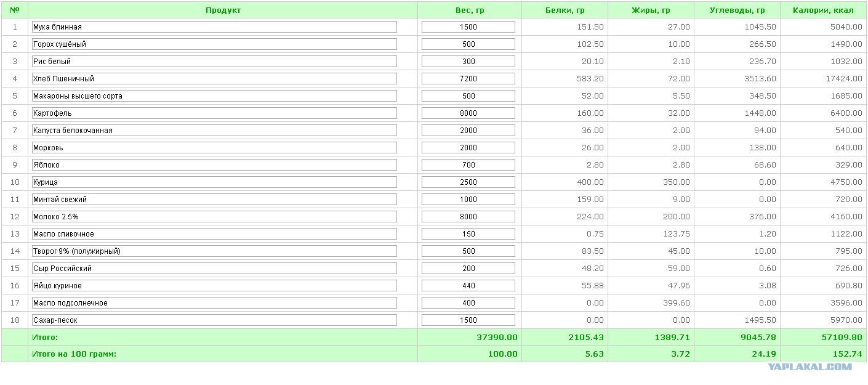The height and width of the screenshot is (385, 868).
Task: Focus the weight field for Молоко 2.5%
Action: pos(468,217)
